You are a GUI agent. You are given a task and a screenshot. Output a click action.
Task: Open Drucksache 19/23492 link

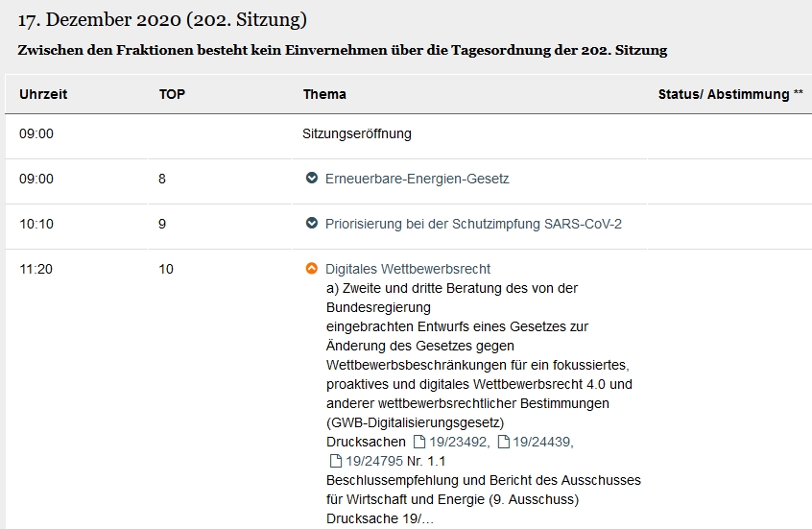click(458, 442)
